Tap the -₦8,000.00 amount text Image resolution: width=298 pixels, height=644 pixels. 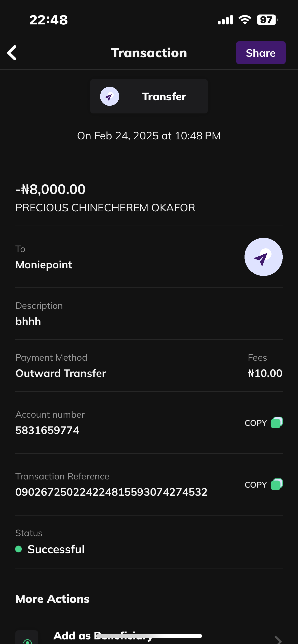[x=51, y=189]
